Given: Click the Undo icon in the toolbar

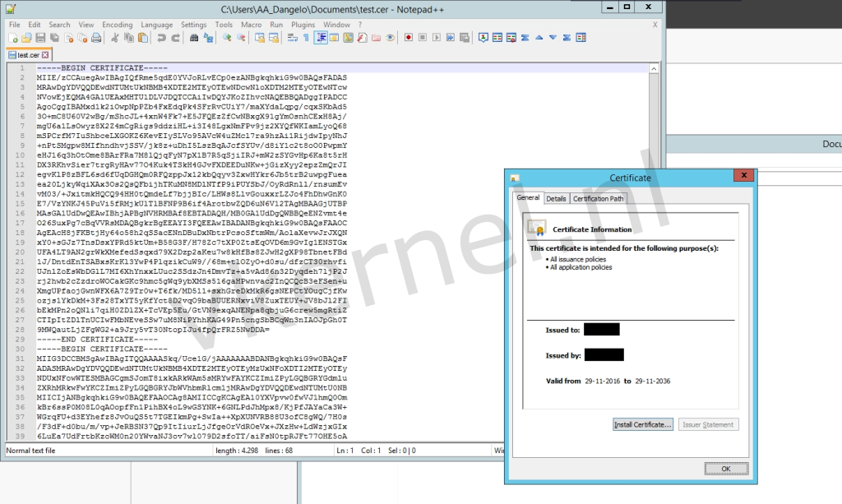Looking at the screenshot, I should pos(160,38).
